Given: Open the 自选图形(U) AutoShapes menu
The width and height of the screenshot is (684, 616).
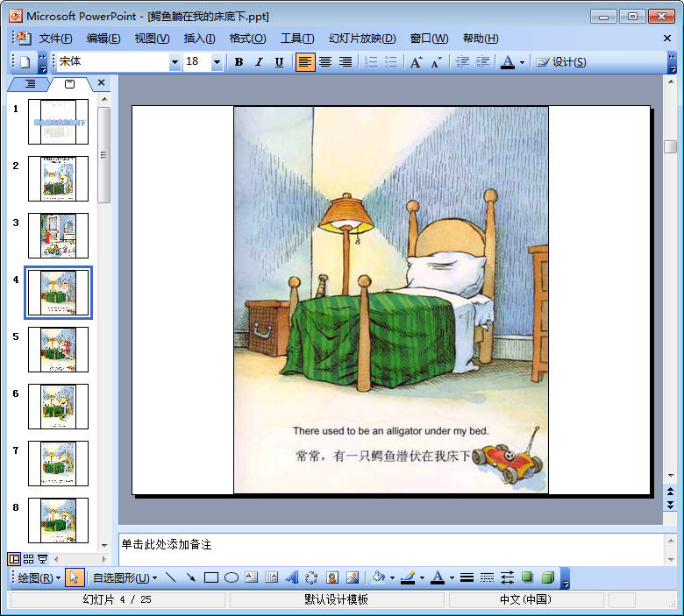Looking at the screenshot, I should pos(125,578).
